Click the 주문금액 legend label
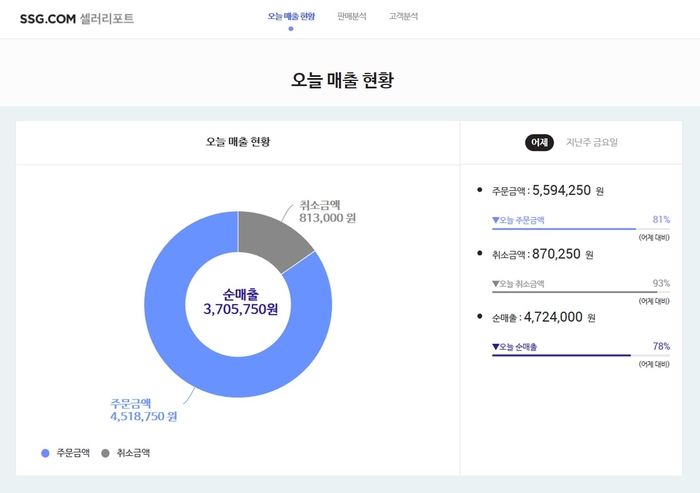Image resolution: width=700 pixels, height=493 pixels. (73, 453)
